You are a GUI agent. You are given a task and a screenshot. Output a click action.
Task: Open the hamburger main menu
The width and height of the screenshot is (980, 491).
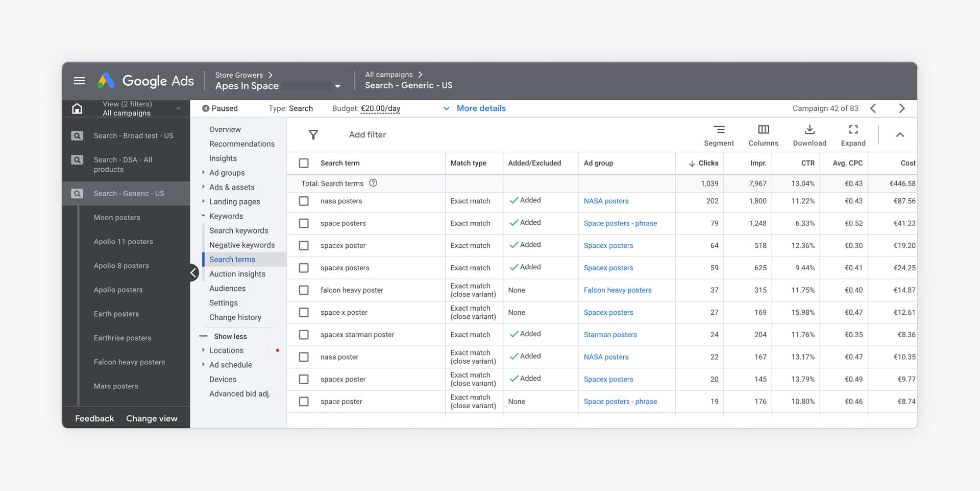click(79, 81)
